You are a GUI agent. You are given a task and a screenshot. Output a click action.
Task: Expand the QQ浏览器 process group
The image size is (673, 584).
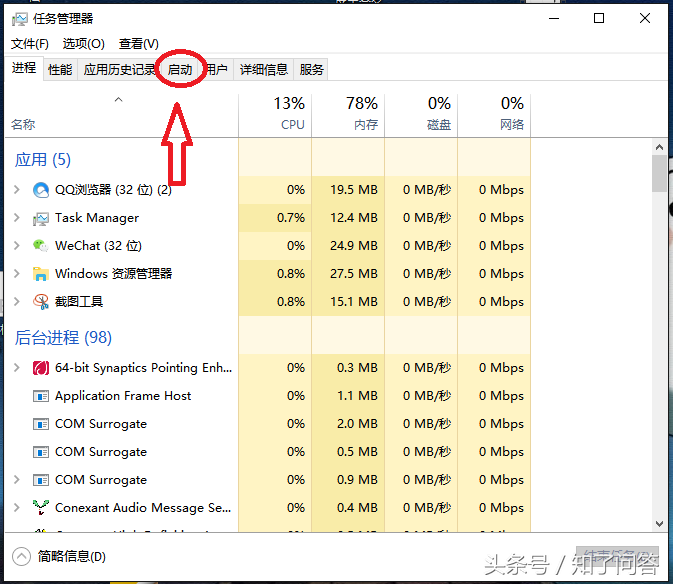[x=17, y=189]
